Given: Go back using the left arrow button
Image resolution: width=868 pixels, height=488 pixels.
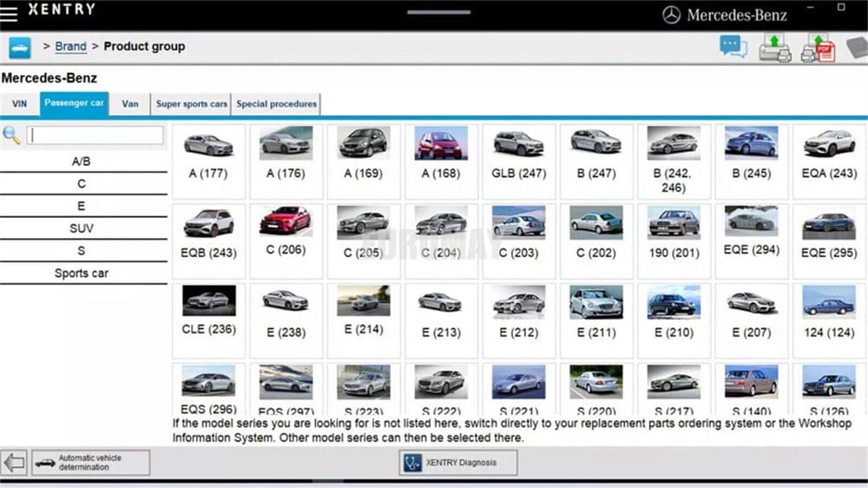Looking at the screenshot, I should [14, 463].
